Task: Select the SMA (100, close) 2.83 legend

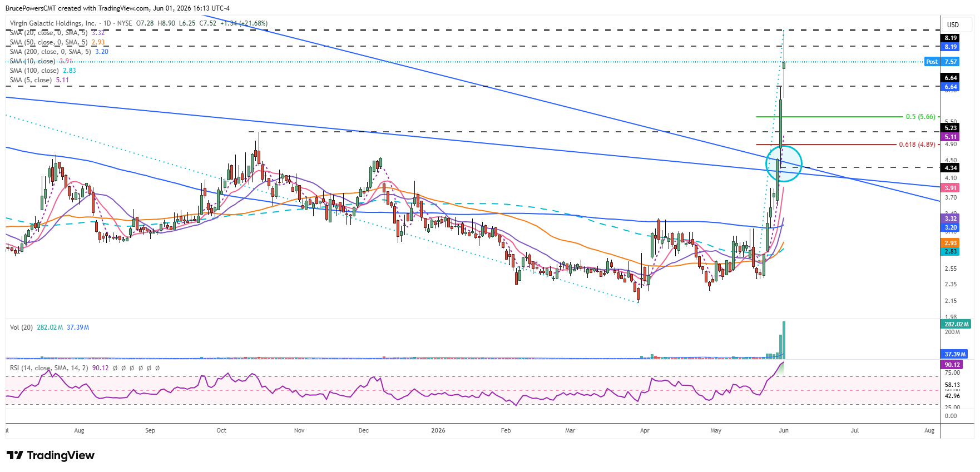Action: point(43,71)
